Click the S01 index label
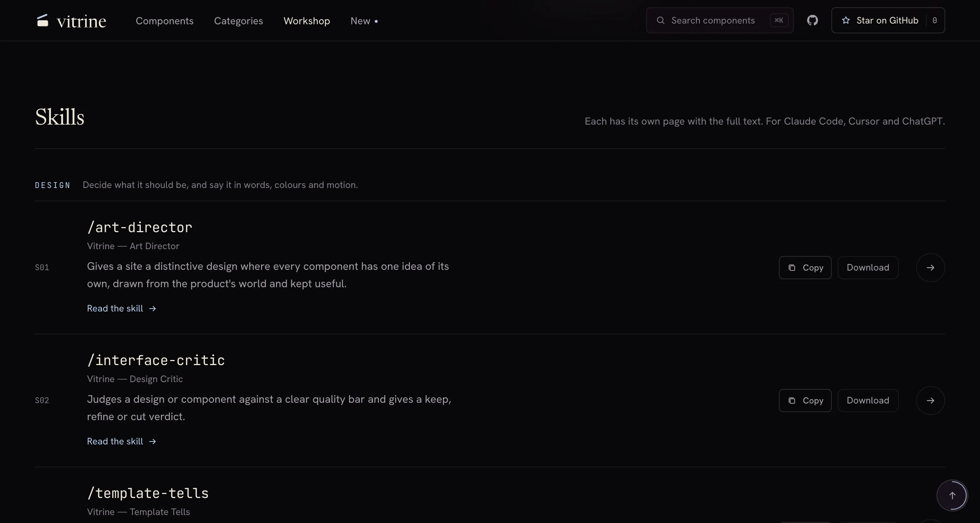This screenshot has height=523, width=980. tap(42, 268)
